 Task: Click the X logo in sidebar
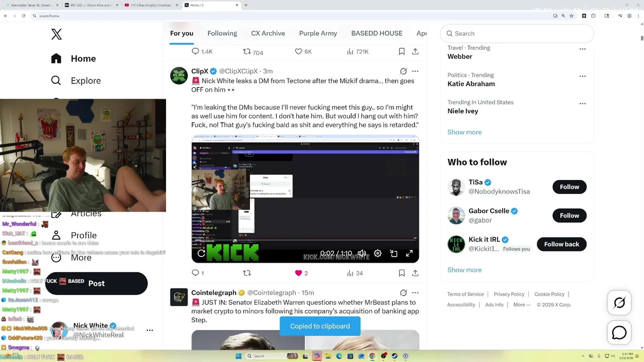(x=56, y=34)
